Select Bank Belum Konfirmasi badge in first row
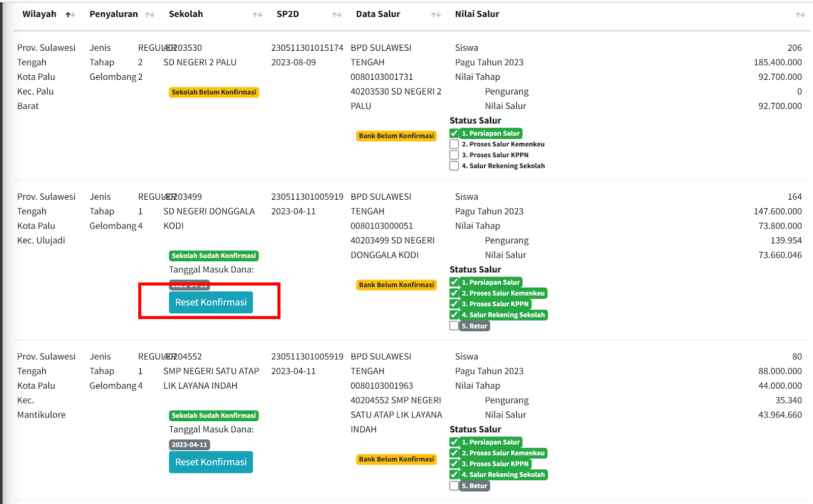Screen dimensions: 813x504 coord(396,136)
